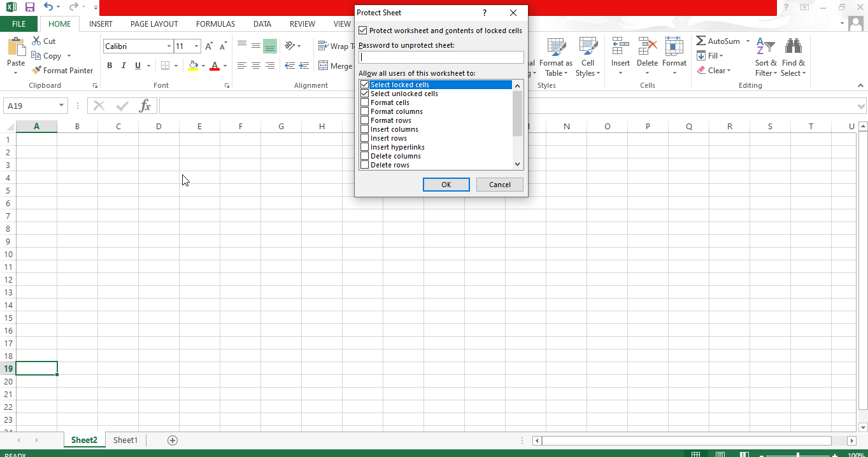This screenshot has width=868, height=457.
Task: Cancel the Protect Sheet dialog
Action: pos(500,185)
